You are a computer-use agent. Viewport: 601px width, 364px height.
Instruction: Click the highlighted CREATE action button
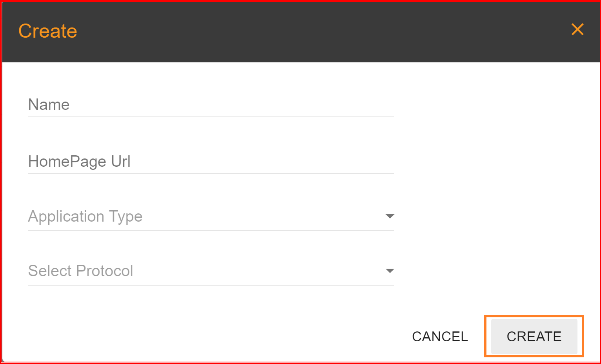tap(534, 336)
